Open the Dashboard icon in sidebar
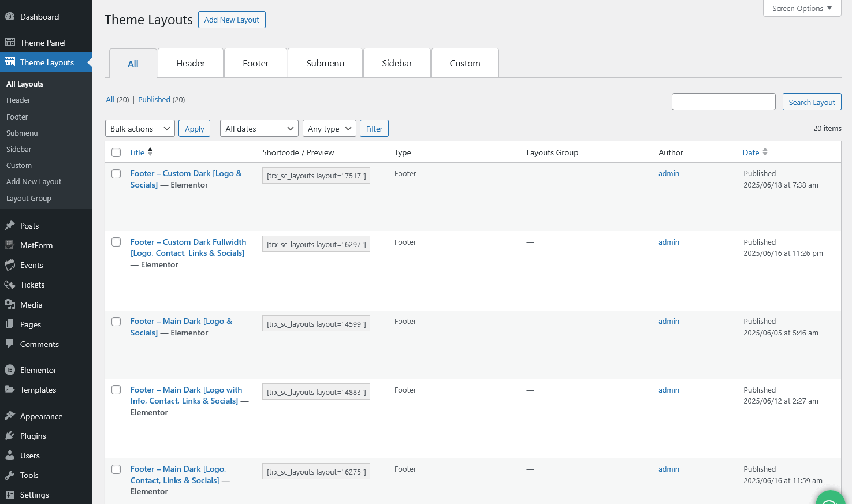The image size is (852, 504). (x=10, y=17)
